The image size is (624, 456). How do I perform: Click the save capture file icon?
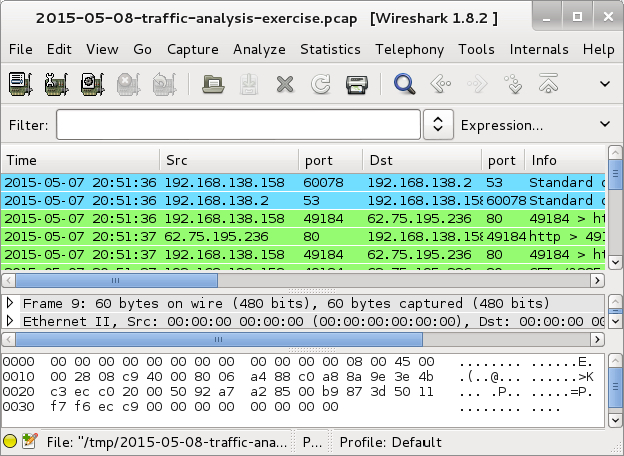[249, 84]
